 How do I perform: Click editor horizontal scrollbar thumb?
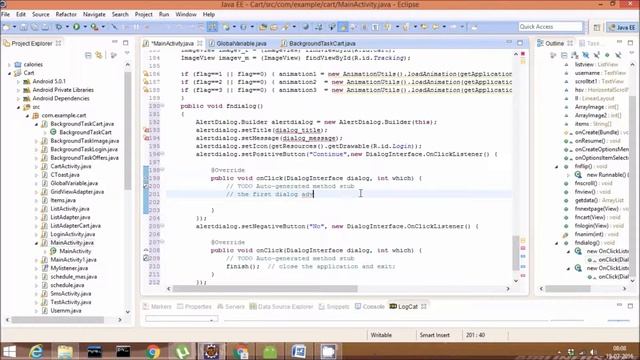(x=265, y=289)
